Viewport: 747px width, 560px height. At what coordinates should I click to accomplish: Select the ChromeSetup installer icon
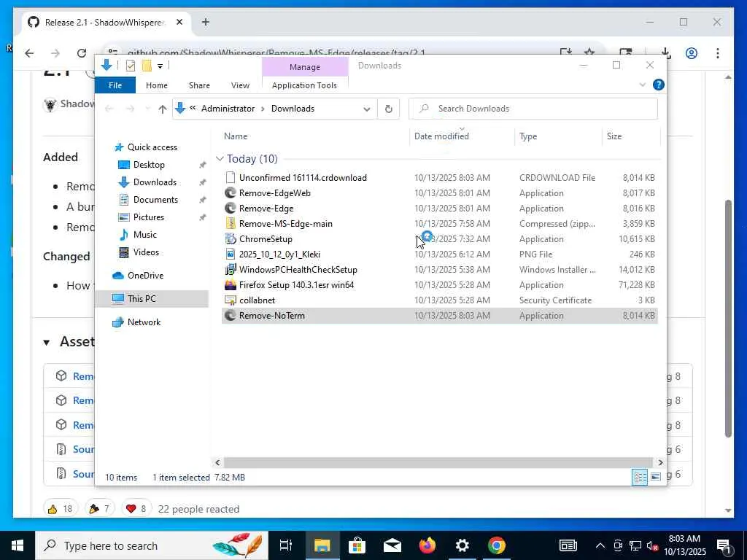pyautogui.click(x=230, y=238)
